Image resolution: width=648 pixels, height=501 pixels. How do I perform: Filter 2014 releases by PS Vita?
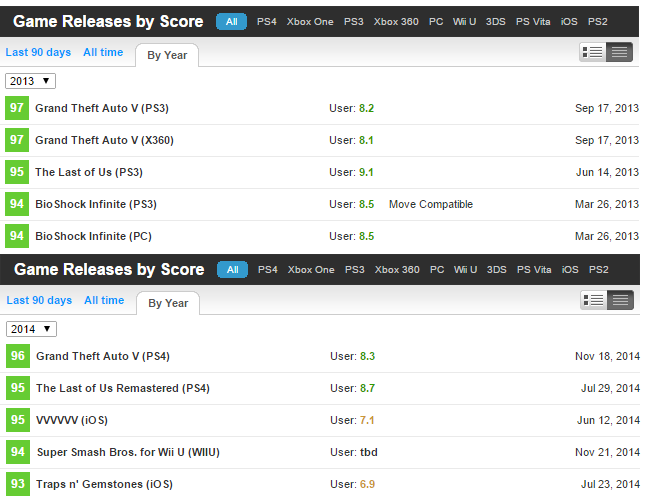pyautogui.click(x=534, y=270)
